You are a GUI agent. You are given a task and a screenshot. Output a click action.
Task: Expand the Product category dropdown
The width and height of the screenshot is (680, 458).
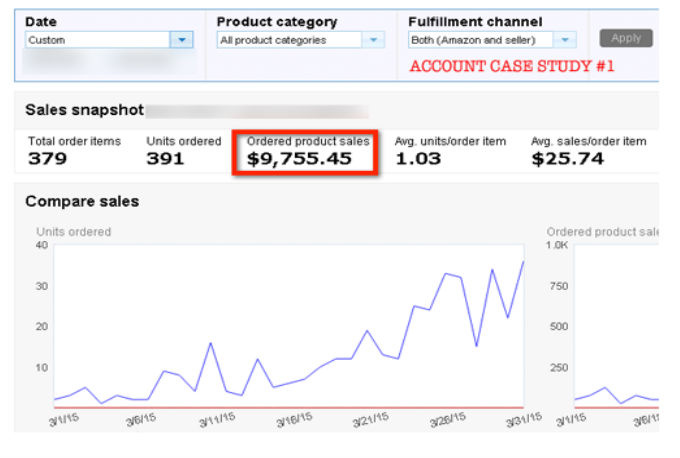click(373, 40)
